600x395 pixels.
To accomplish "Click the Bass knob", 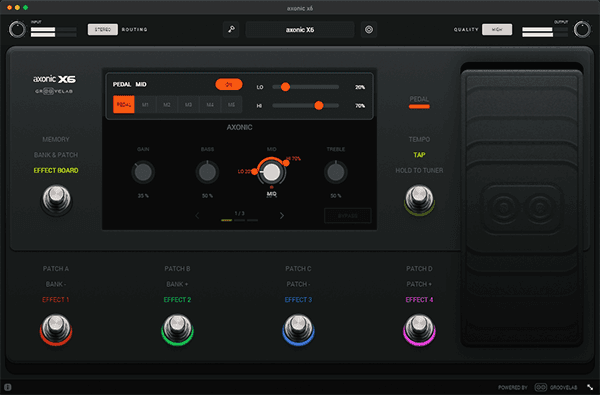I will pyautogui.click(x=207, y=172).
